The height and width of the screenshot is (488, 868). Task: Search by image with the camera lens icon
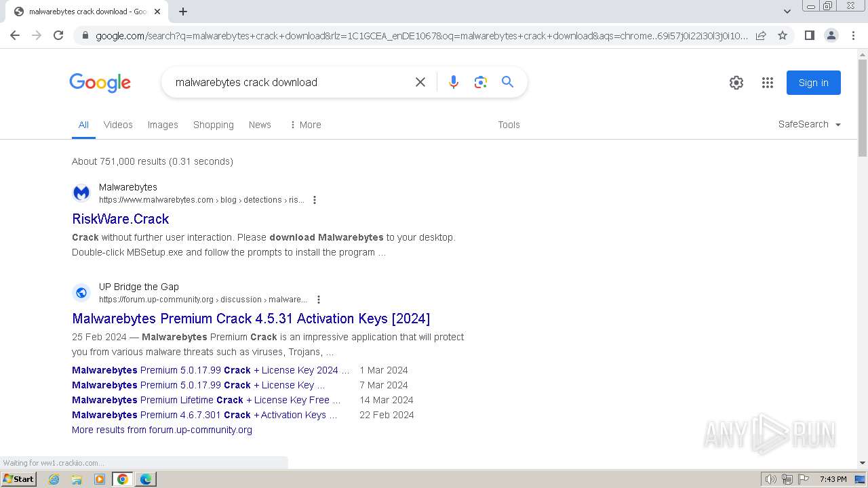(x=481, y=82)
